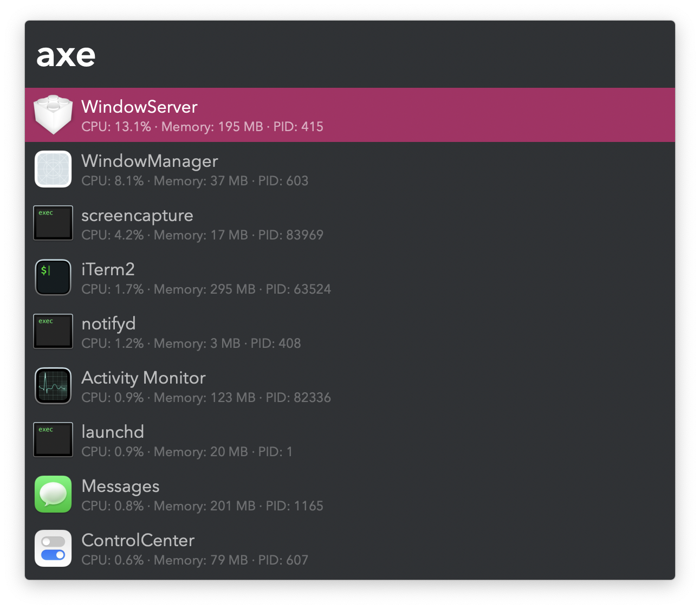
Task: Click the stats line showing PID: 1165
Action: click(202, 506)
